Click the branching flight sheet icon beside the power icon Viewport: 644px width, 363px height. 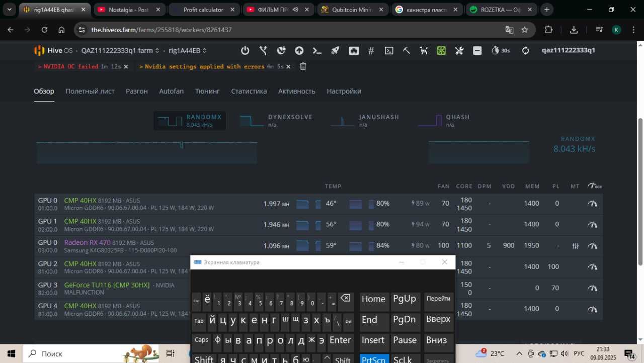click(x=263, y=50)
